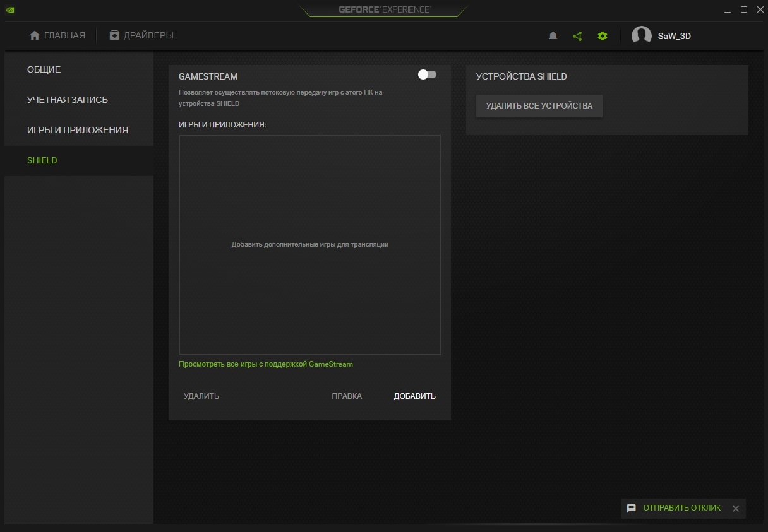This screenshot has height=532, width=768.
Task: Click the user avatar icon
Action: click(642, 36)
